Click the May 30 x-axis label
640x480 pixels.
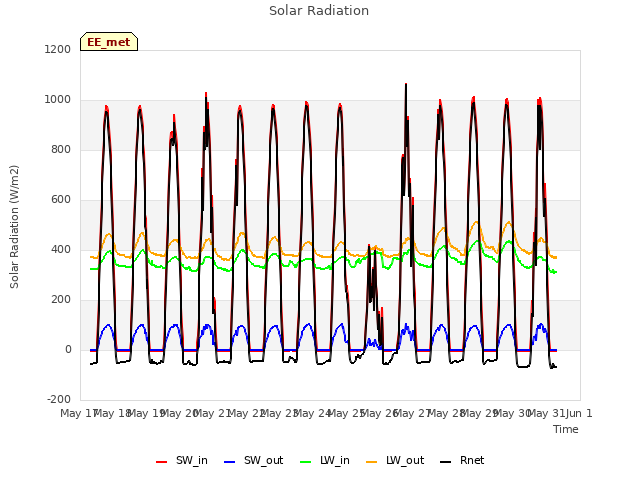click(512, 413)
